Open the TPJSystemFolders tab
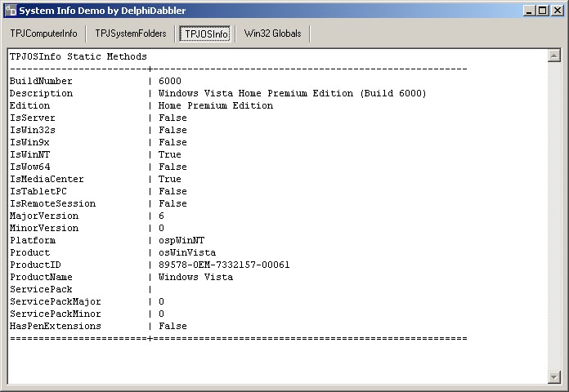The height and width of the screenshot is (392, 569). coord(131,33)
